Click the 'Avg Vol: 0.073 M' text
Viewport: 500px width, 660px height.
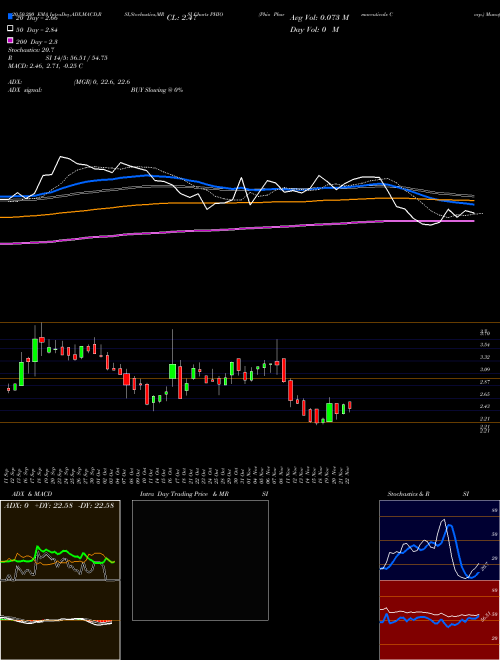pos(319,18)
